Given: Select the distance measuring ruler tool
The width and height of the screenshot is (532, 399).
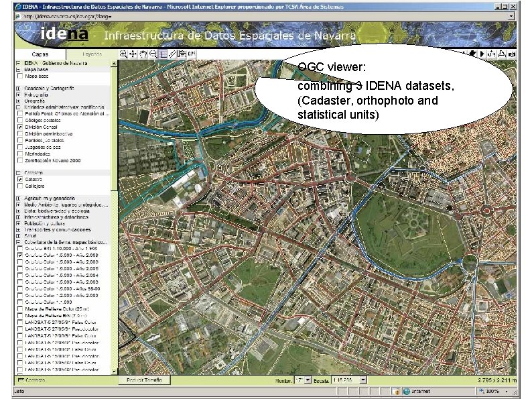Looking at the screenshot, I should coord(173,54).
